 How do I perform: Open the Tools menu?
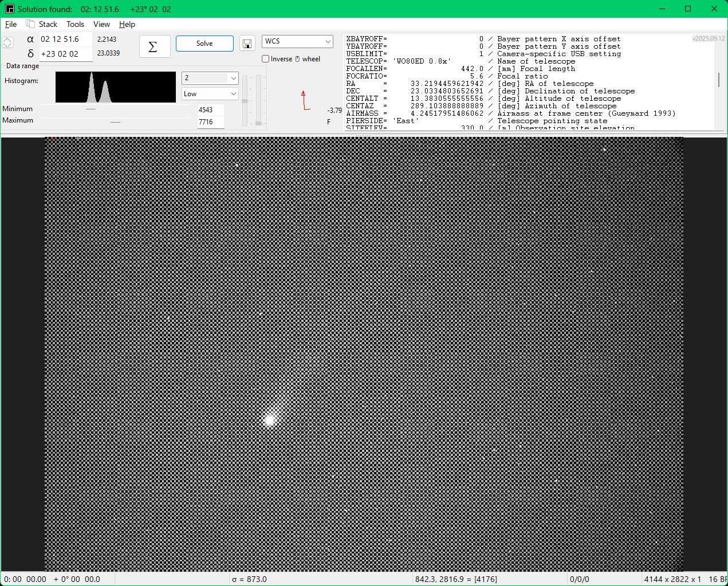pyautogui.click(x=75, y=24)
